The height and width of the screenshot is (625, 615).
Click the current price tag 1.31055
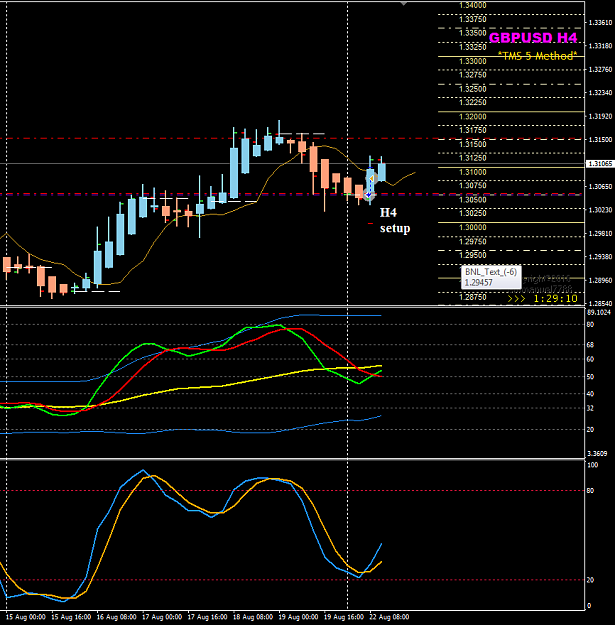coord(599,164)
